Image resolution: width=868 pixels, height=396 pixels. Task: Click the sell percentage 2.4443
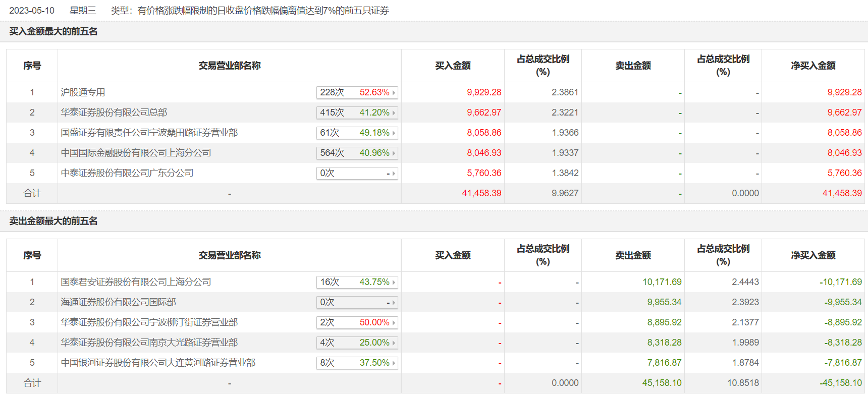click(x=745, y=282)
